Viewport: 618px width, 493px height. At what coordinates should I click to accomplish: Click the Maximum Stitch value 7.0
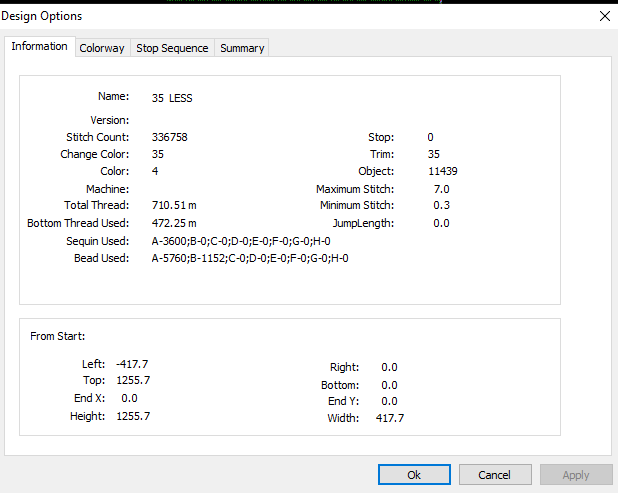441,189
